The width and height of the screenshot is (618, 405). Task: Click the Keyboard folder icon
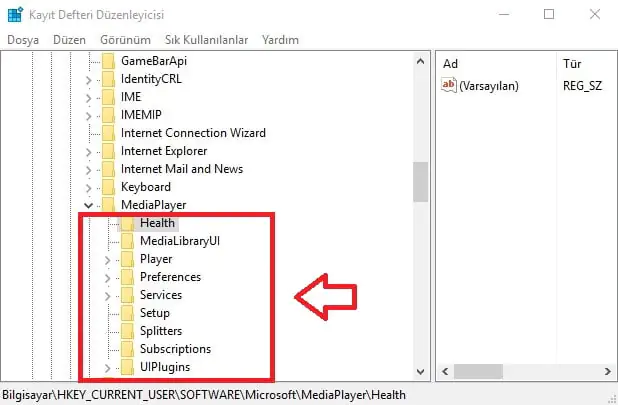pyautogui.click(x=108, y=187)
